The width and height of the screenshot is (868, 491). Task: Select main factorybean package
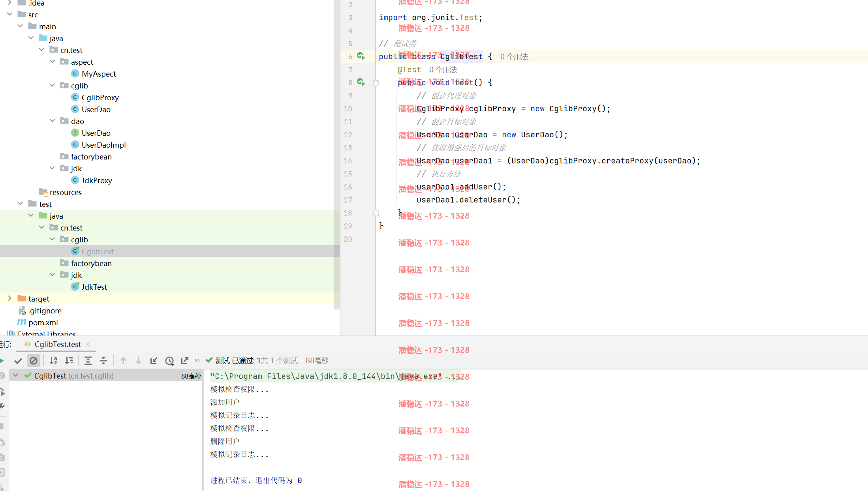(86, 157)
